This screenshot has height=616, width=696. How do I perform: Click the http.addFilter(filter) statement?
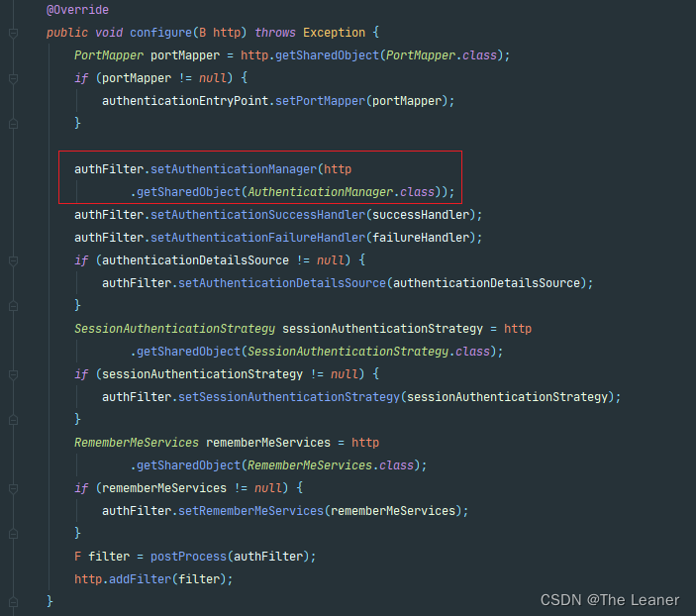tap(153, 579)
